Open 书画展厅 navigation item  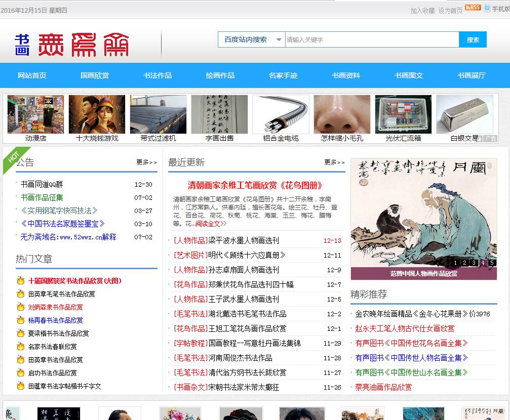[472, 75]
